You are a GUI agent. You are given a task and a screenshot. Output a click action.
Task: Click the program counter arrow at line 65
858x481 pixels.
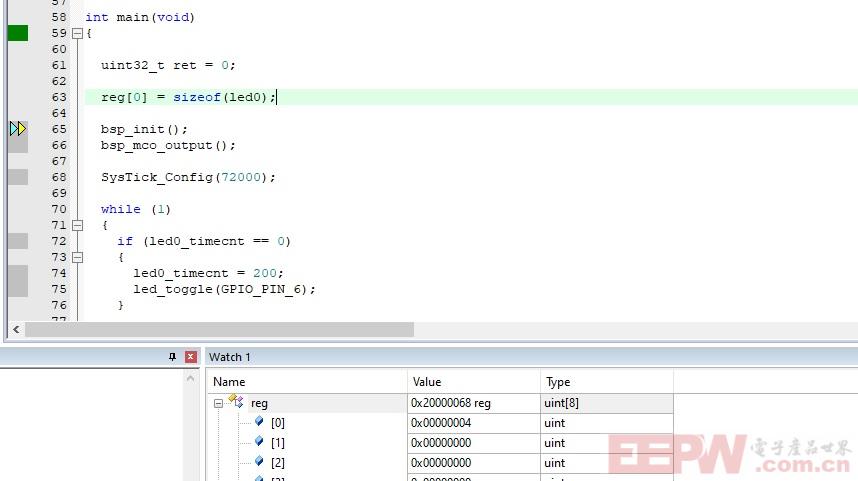click(x=18, y=129)
